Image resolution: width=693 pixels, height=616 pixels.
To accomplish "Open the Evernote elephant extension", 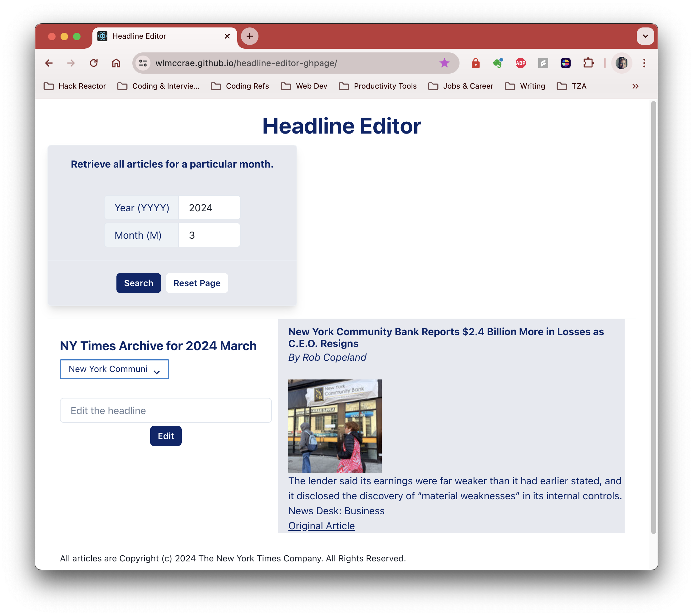I will [x=498, y=63].
